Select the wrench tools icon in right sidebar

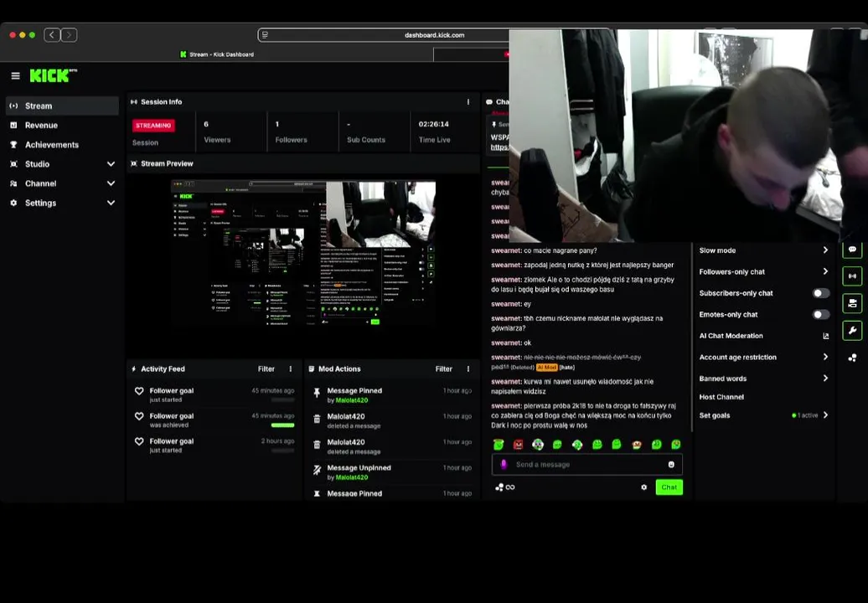853,330
